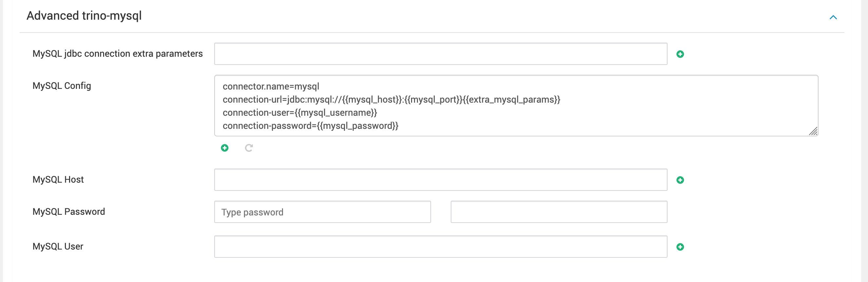Click the undo arrow icon below MySQL Config
The image size is (868, 282).
coord(249,148)
